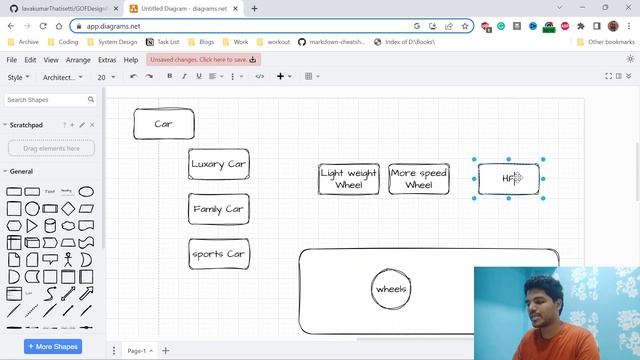Click the fullscreen icon
The width and height of the screenshot is (640, 360).
[x=608, y=76]
